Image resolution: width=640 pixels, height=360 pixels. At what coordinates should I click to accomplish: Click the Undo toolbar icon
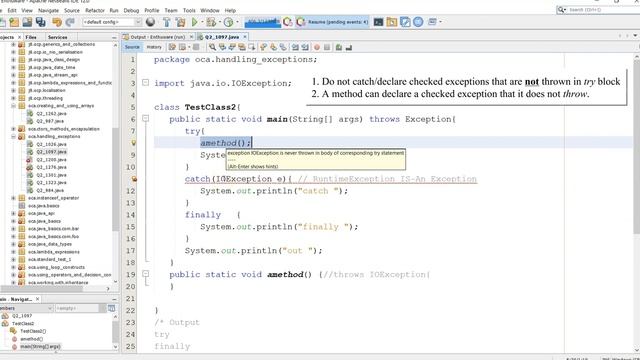pyautogui.click(x=57, y=22)
